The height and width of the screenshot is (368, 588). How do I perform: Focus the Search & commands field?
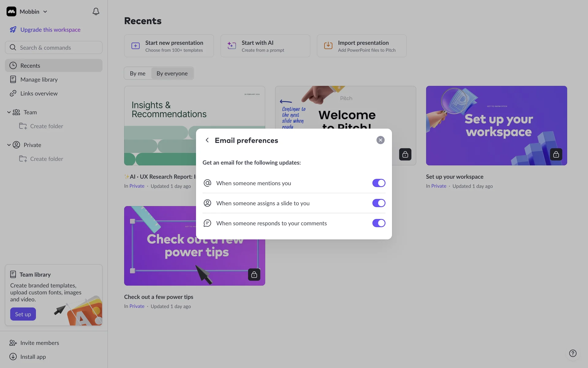coord(54,48)
